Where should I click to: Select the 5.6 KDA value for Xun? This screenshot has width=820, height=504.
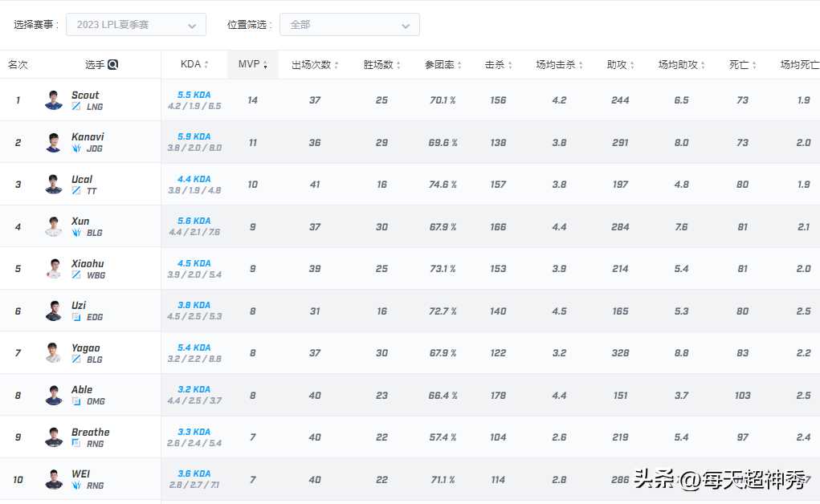tap(194, 221)
